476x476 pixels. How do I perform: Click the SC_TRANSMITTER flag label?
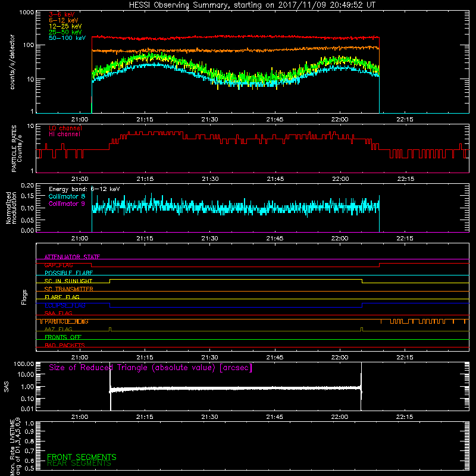coord(69,289)
